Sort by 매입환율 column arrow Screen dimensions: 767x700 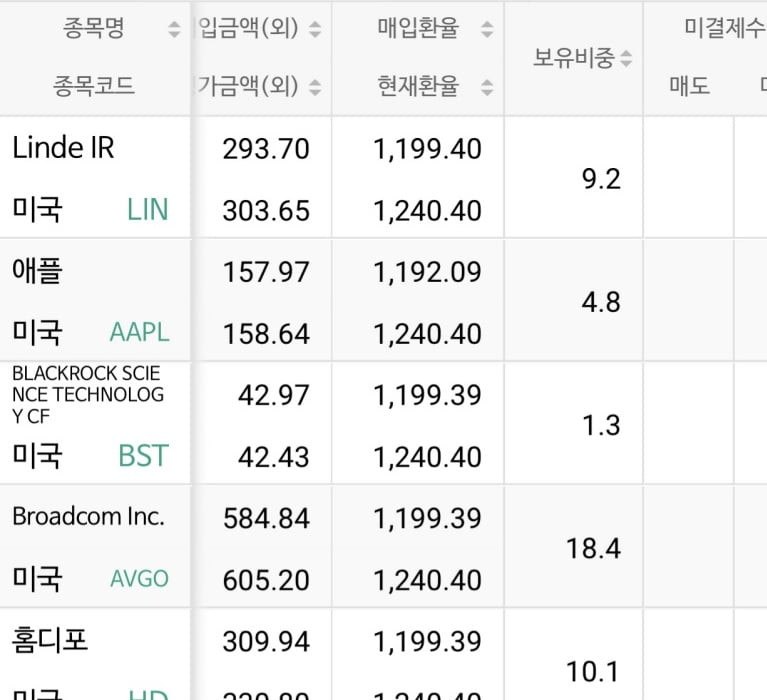point(487,29)
